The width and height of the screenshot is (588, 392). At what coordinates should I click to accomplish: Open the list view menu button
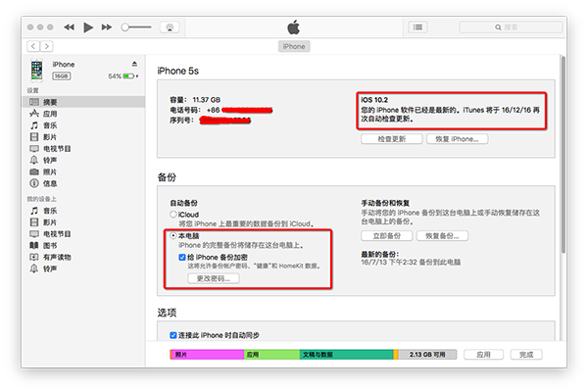click(417, 27)
